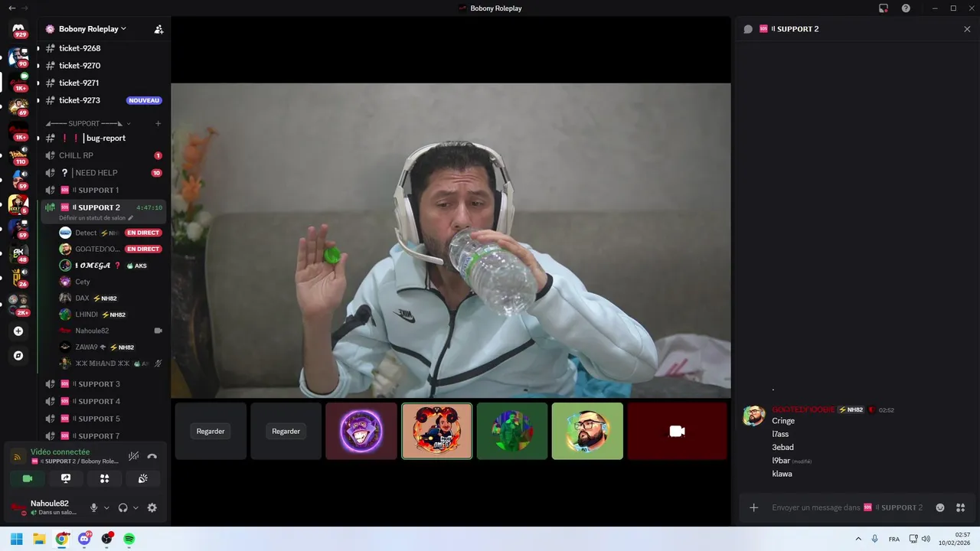Open apps shapes icon in chat input
This screenshot has height=551, width=980.
point(960,507)
